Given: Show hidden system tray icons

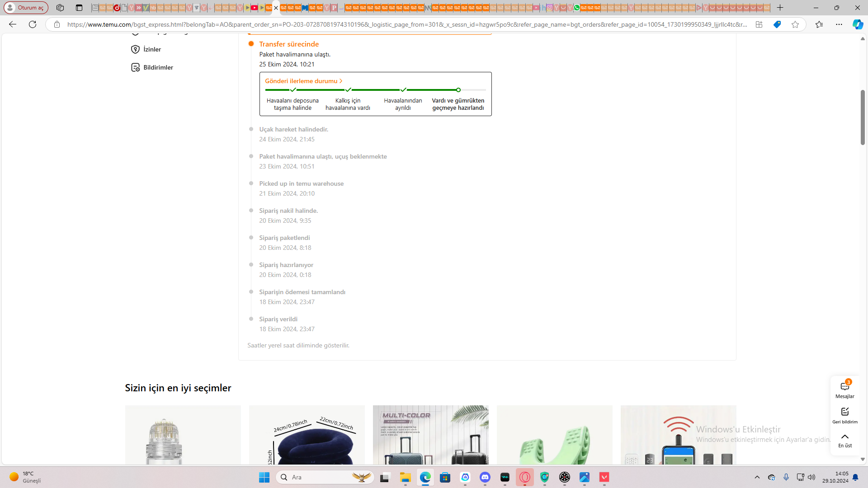Looking at the screenshot, I should (x=757, y=477).
